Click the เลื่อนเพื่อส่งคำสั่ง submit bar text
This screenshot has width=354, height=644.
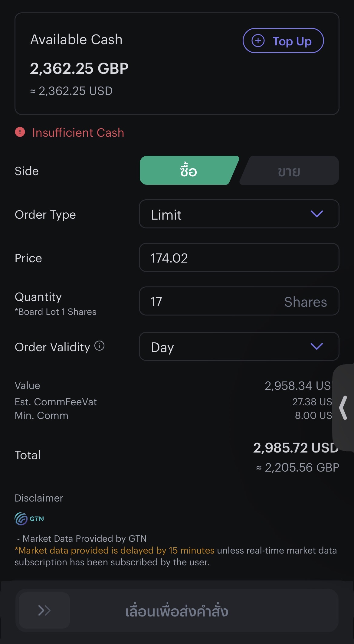[x=177, y=611]
